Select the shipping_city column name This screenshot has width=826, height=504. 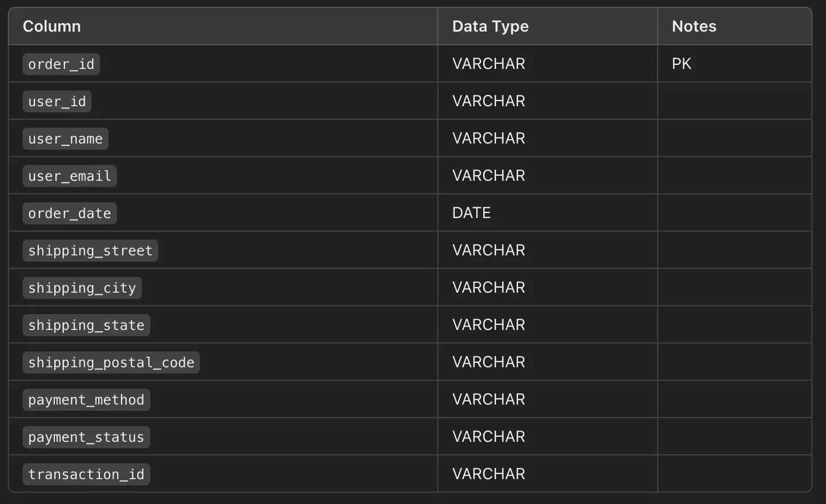pos(82,288)
